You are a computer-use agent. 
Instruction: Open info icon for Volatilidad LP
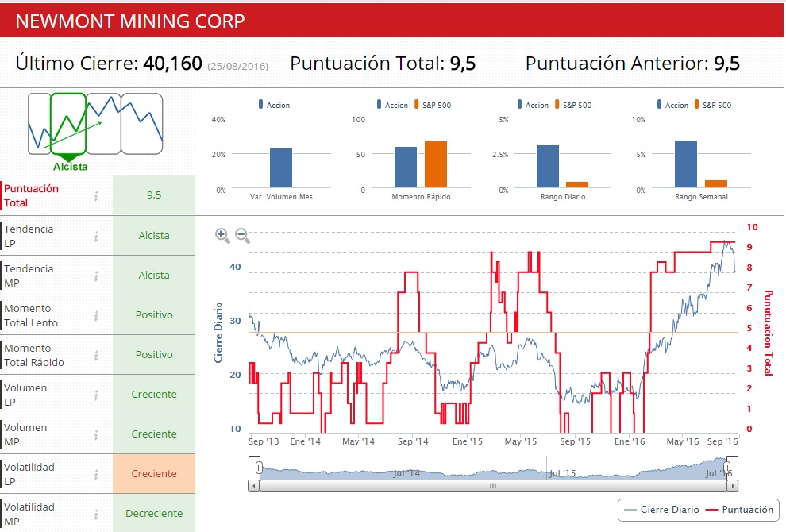[96, 474]
